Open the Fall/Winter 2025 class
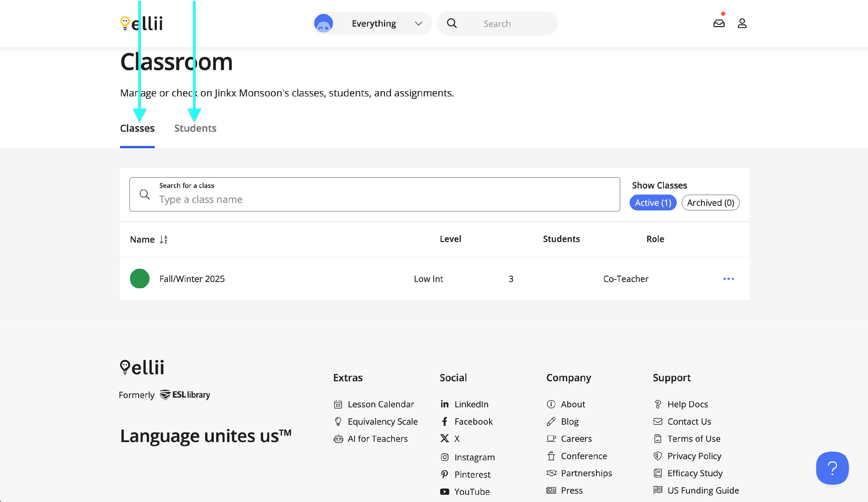Viewport: 868px width, 502px height. click(192, 279)
